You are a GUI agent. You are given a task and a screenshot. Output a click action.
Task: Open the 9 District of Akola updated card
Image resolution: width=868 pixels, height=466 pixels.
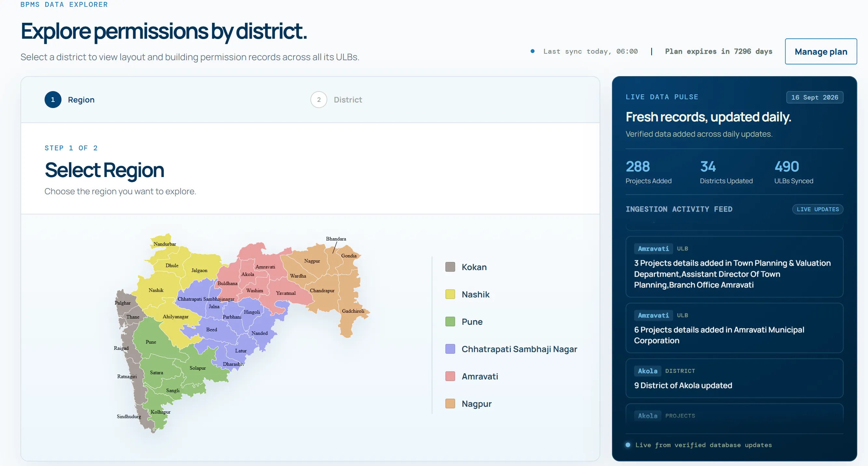click(735, 378)
